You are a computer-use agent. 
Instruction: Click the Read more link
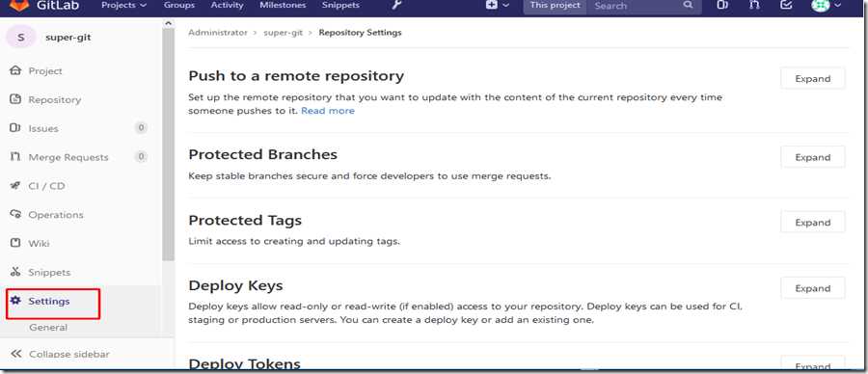[x=328, y=111]
